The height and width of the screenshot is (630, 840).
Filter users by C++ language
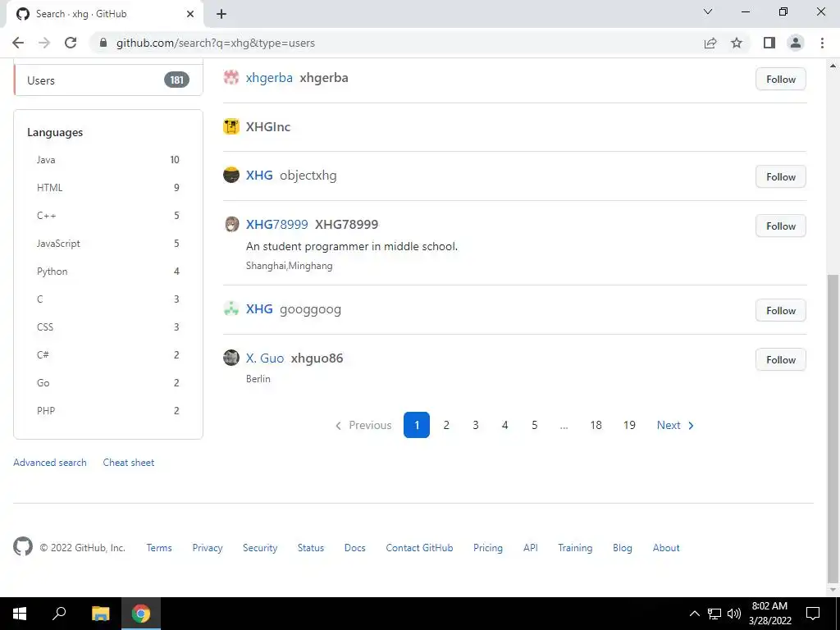(108, 216)
